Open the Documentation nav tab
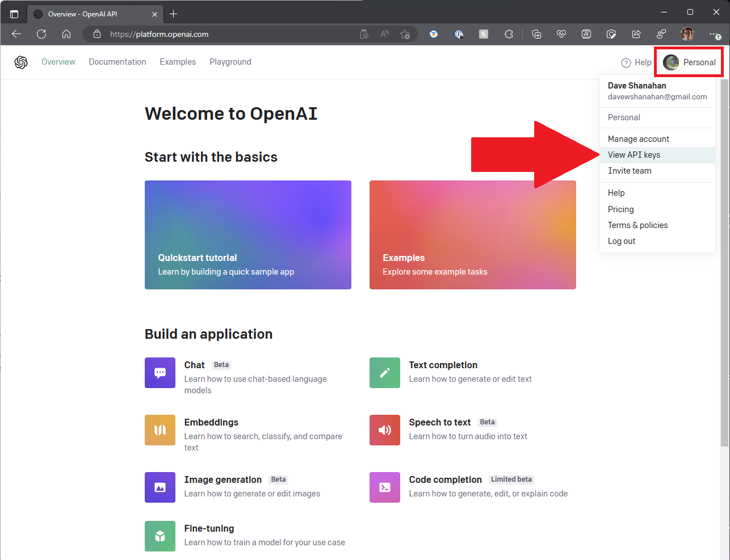The width and height of the screenshot is (730, 560). coord(118,62)
